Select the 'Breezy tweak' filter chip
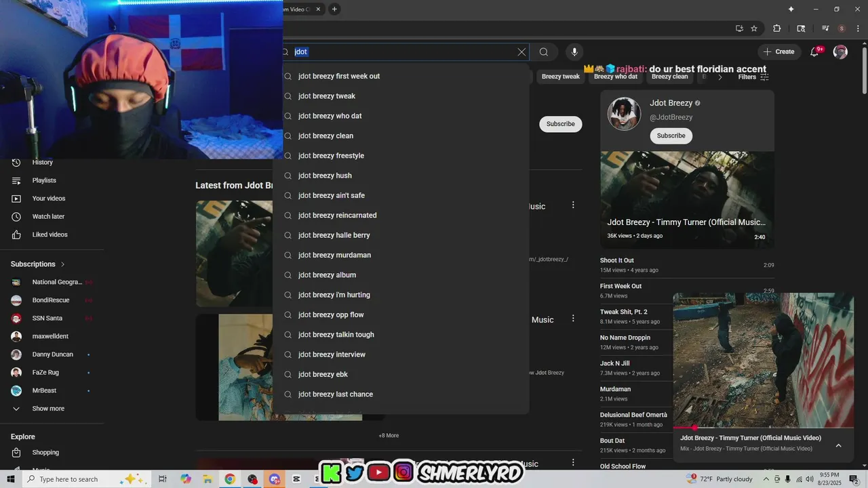Screen dimensions: 868x488 click(x=561, y=77)
